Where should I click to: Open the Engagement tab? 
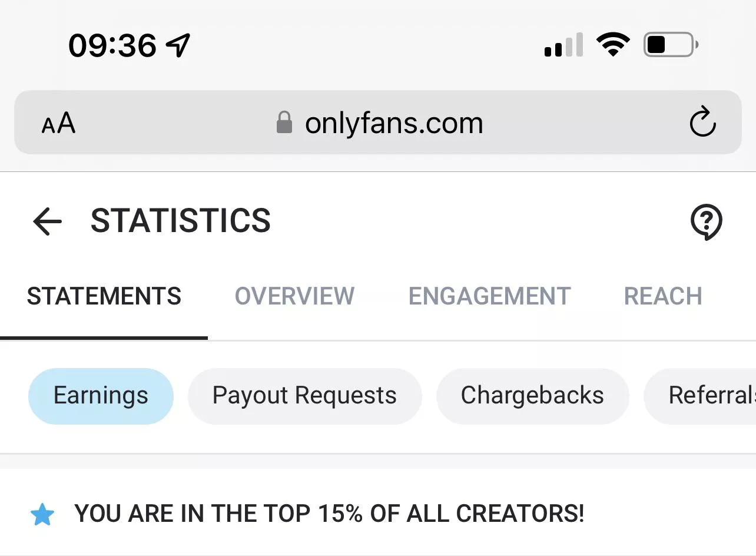(x=489, y=296)
